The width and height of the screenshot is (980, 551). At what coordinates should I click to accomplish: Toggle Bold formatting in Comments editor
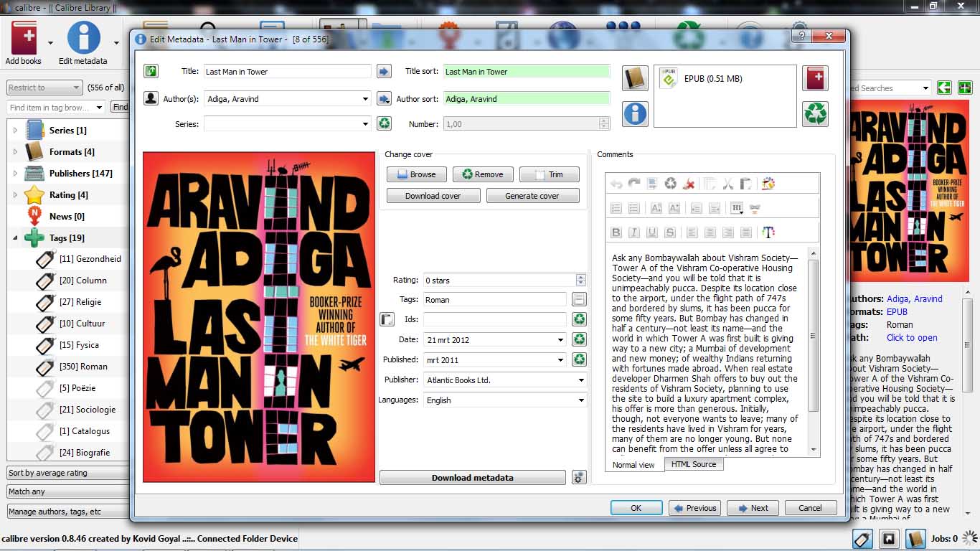[616, 232]
